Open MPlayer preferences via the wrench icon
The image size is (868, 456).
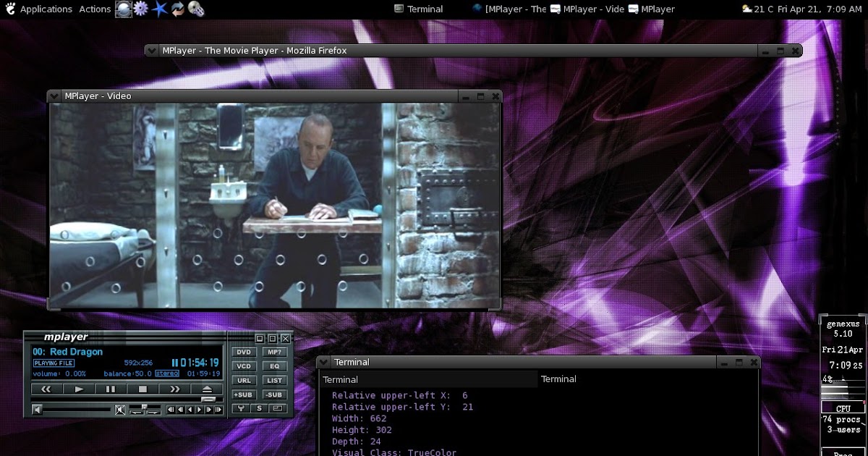pyautogui.click(x=242, y=408)
